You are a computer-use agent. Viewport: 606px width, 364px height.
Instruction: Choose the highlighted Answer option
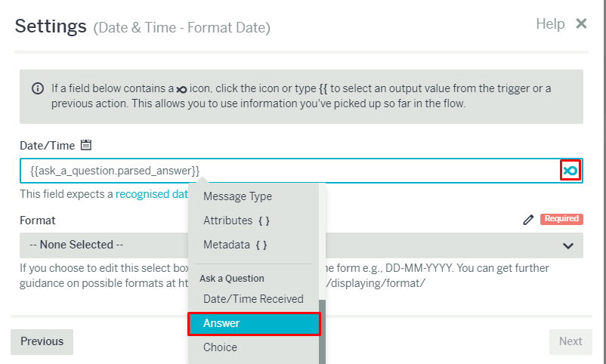[254, 323]
